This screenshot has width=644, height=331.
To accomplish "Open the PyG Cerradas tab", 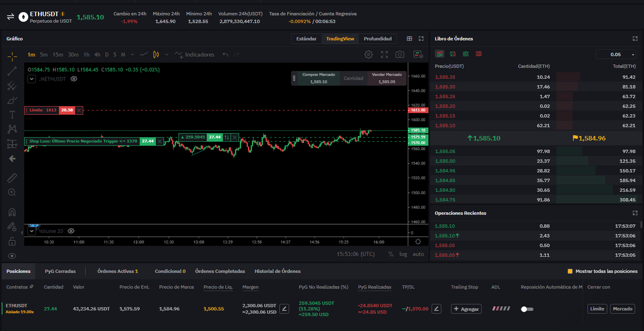I will point(60,271).
